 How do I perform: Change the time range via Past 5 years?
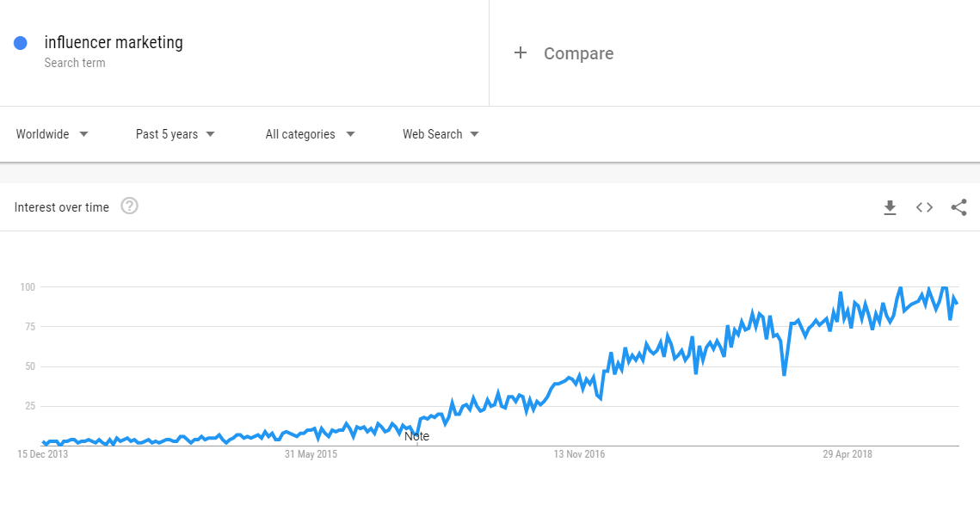click(175, 134)
